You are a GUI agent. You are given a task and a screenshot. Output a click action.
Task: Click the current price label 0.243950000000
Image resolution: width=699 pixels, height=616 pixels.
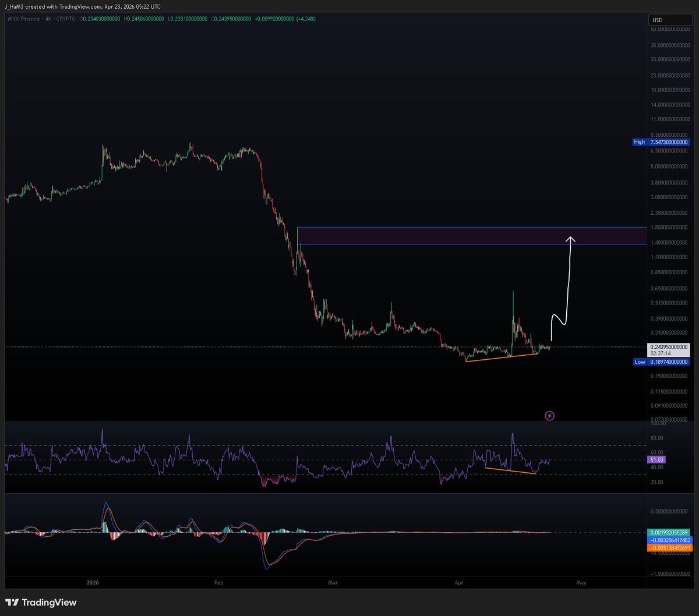(669, 346)
